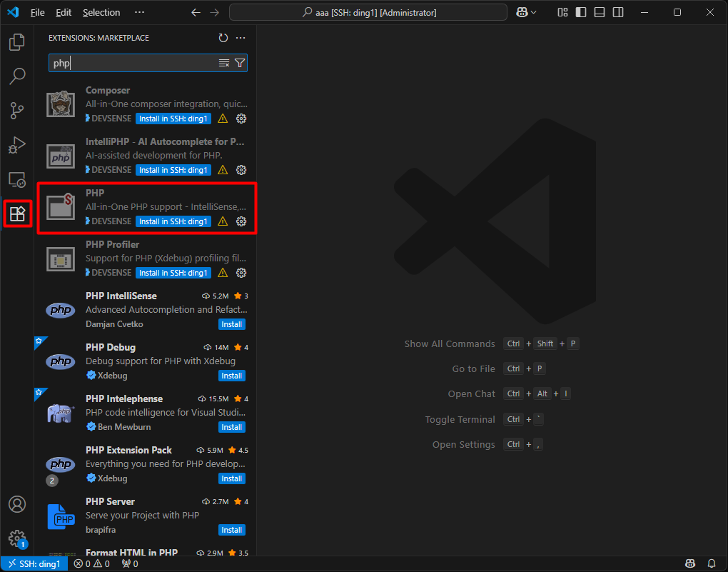Install PHP Debug extension
Screen dimensions: 728x572
coord(232,376)
